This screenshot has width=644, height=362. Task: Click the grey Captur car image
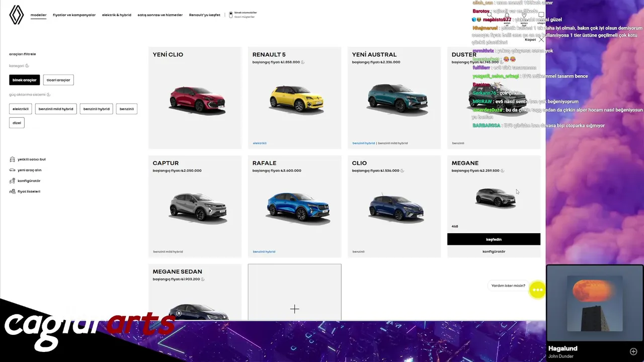pyautogui.click(x=198, y=207)
